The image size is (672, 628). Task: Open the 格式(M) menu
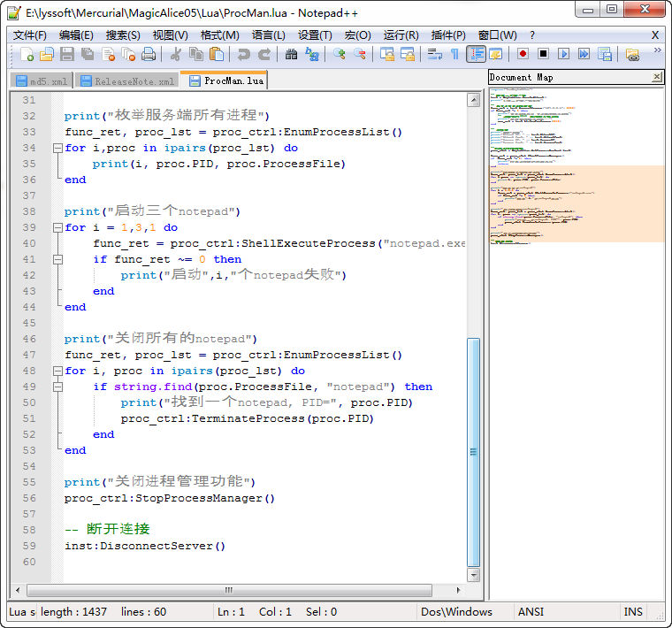220,35
